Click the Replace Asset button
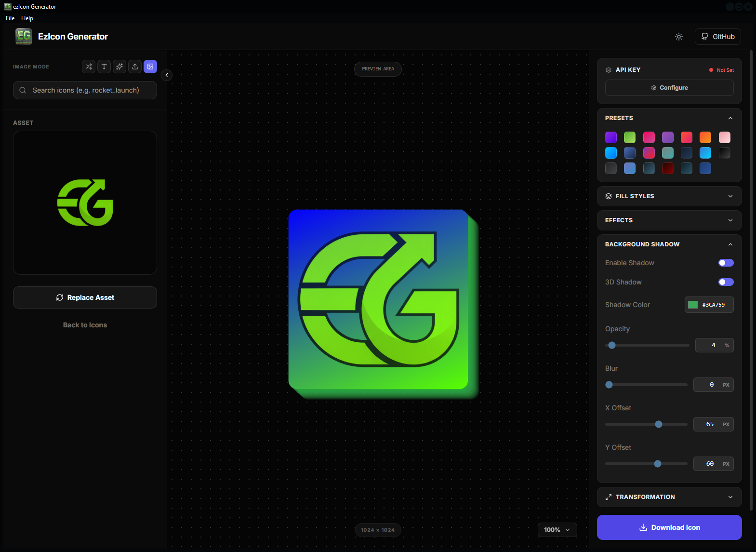Screen dimensions: 756x552 (x=85, y=297)
